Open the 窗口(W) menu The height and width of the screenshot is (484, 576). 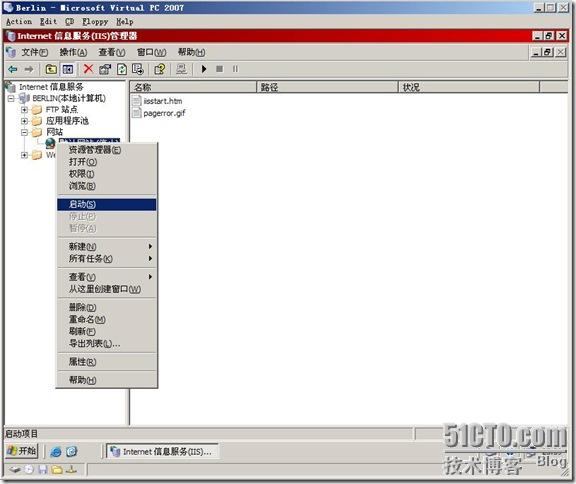(151, 52)
